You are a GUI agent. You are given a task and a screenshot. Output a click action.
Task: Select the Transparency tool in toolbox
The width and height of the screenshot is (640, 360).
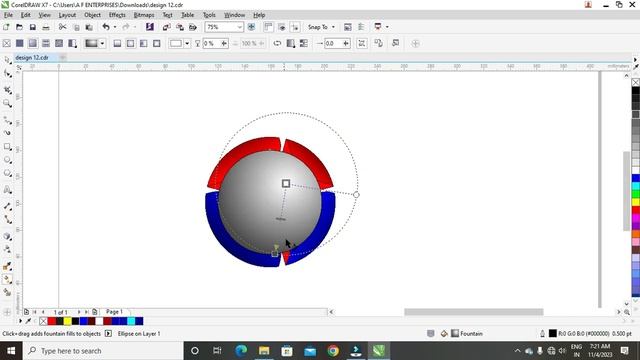[x=7, y=249]
